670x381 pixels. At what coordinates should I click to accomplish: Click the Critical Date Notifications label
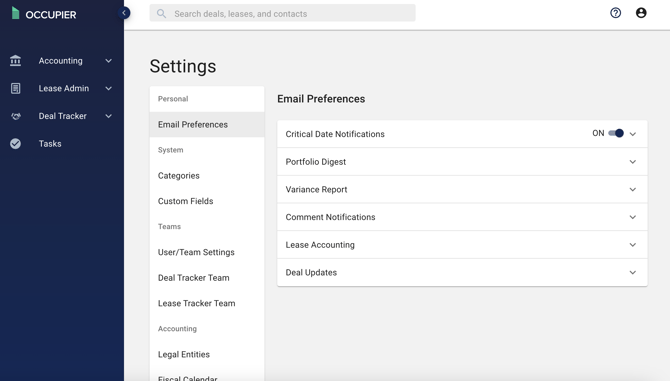(x=335, y=134)
